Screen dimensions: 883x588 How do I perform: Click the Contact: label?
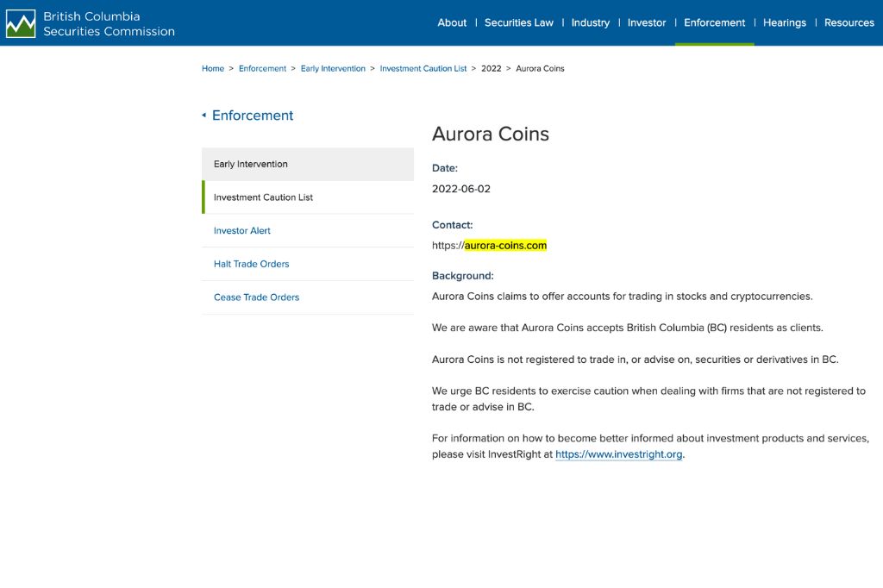[x=452, y=225]
